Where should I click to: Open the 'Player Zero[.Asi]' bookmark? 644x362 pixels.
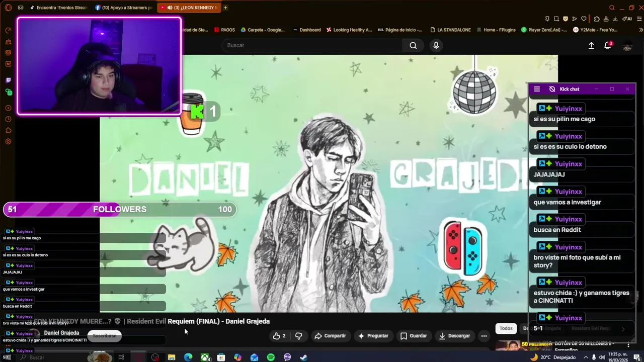544,30
